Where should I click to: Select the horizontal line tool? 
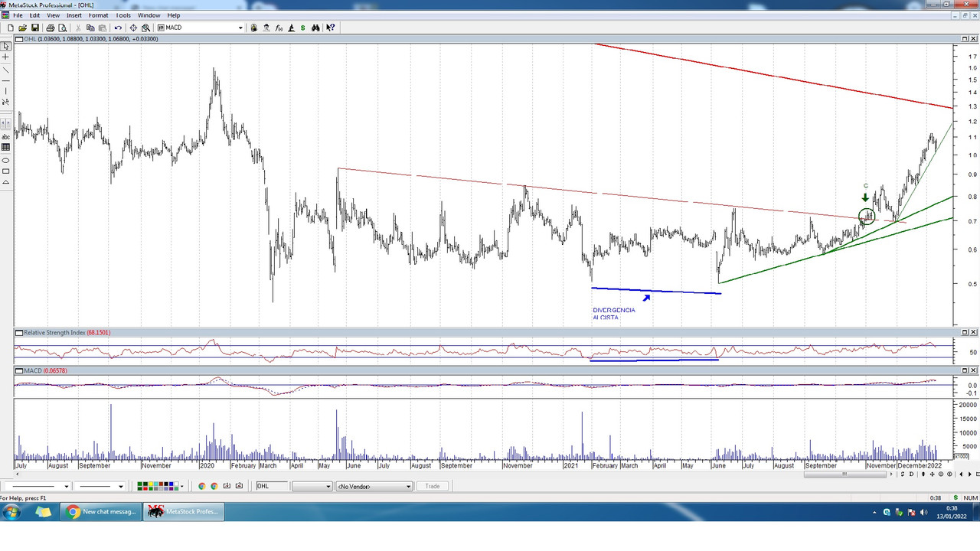coord(6,80)
